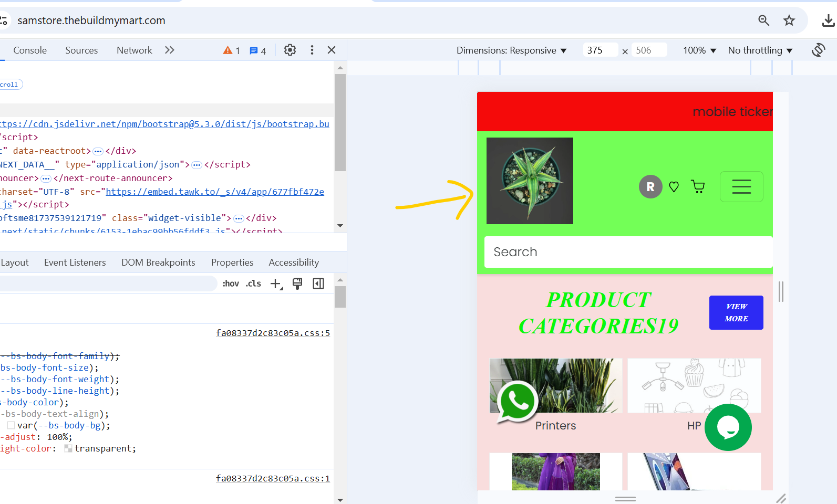The height and width of the screenshot is (504, 837).
Task: Switch to the Console tab
Action: pos(30,50)
